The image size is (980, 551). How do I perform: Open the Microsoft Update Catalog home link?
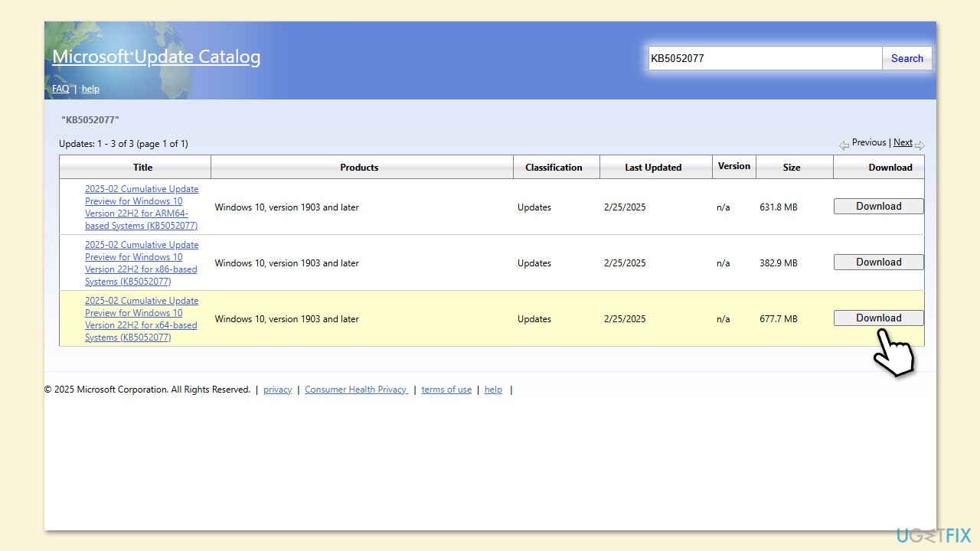tap(156, 57)
